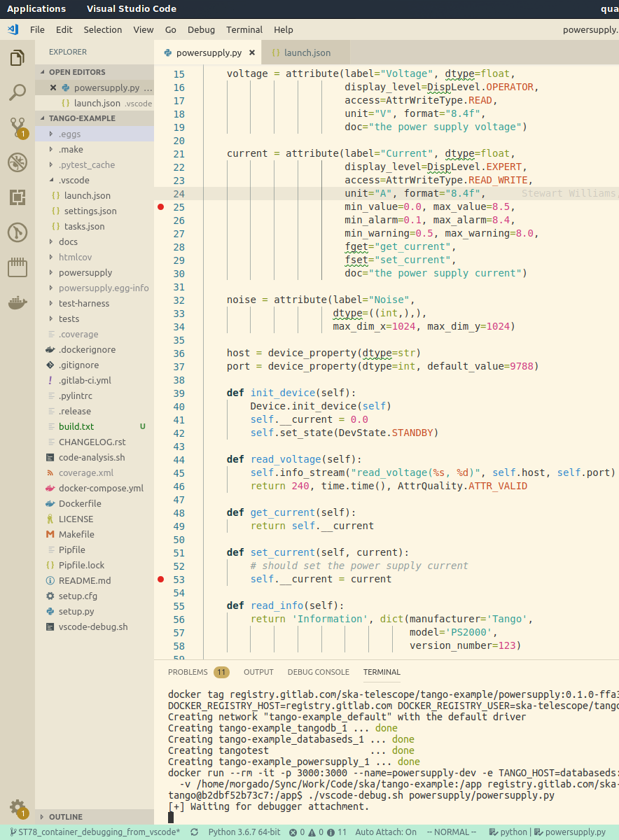Expand the .eggs folder
Screen dimensions: 619x840
[95, 134]
